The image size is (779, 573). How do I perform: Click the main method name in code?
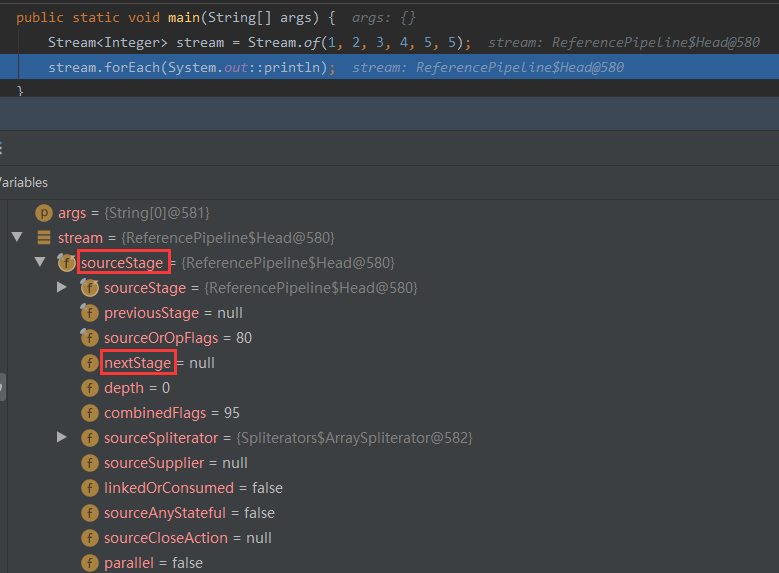coord(184,17)
